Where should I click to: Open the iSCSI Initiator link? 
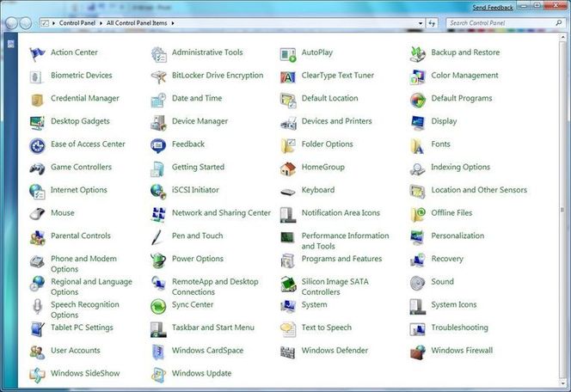tap(195, 190)
